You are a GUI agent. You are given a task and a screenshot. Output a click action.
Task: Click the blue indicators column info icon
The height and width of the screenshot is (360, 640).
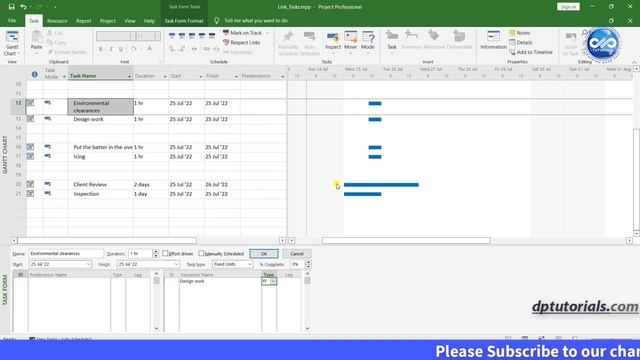tap(35, 74)
